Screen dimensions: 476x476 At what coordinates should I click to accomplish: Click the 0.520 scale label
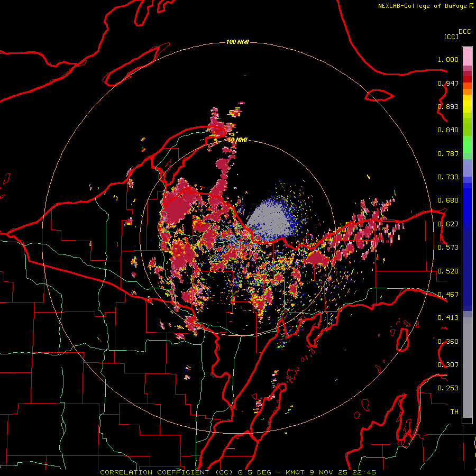click(448, 271)
